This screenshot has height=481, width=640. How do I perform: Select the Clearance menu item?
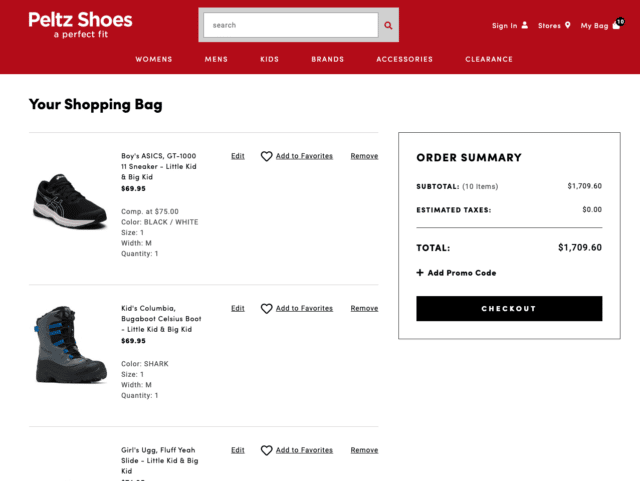click(489, 59)
